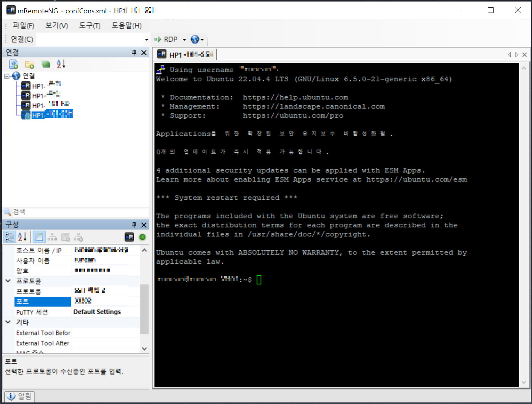This screenshot has width=532, height=404.
Task: Click the Default Properties icon
Action: coord(66,237)
